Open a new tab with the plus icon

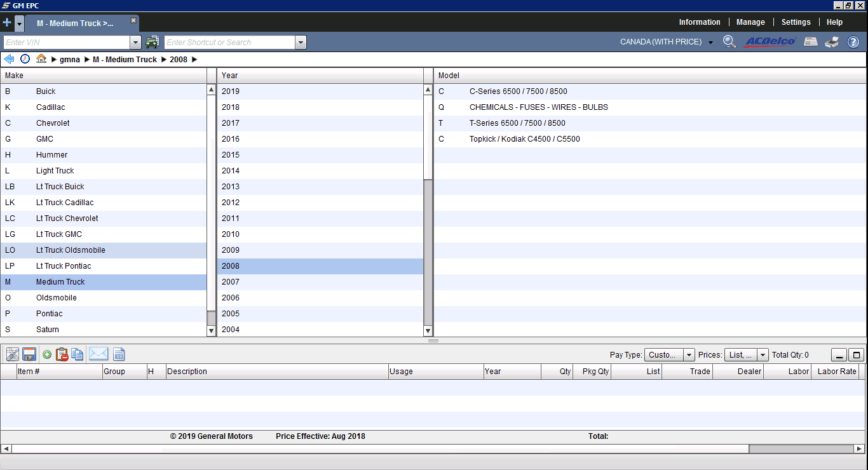[x=7, y=23]
